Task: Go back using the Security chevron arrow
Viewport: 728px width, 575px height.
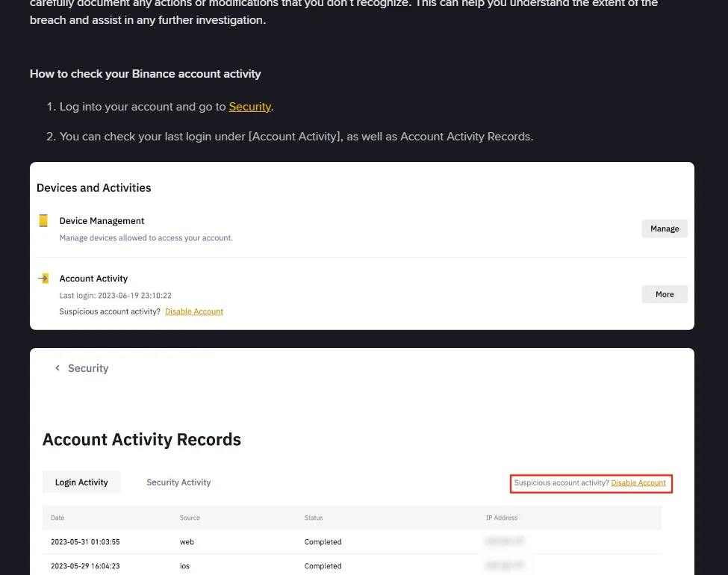Action: tap(57, 368)
